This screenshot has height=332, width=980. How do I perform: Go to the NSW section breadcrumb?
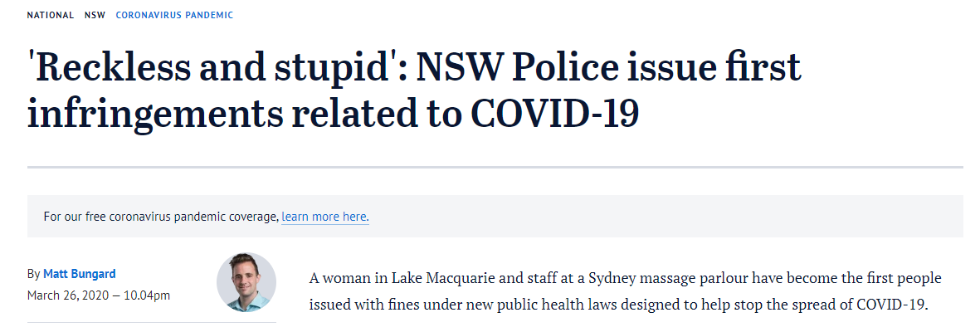pyautogui.click(x=95, y=16)
